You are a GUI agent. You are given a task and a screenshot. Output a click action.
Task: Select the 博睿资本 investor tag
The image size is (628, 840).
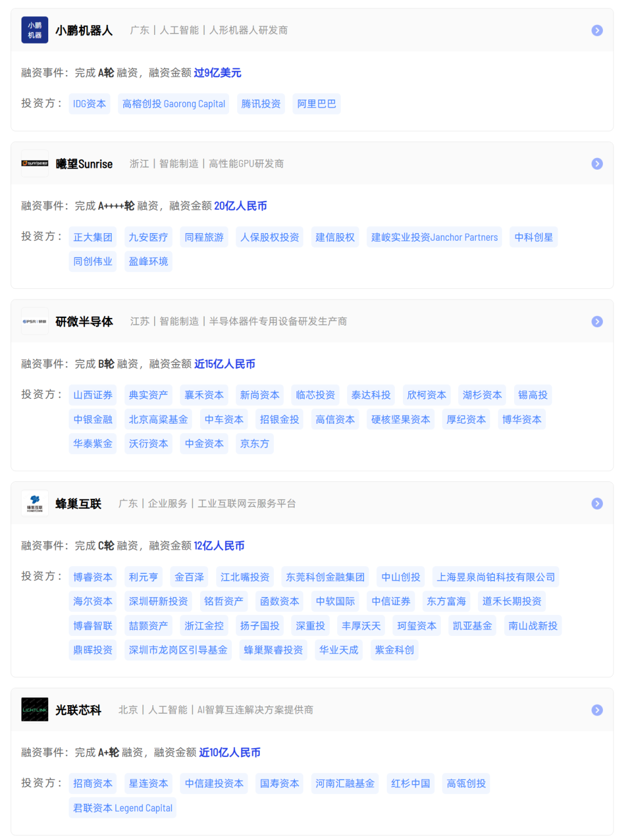pos(93,577)
